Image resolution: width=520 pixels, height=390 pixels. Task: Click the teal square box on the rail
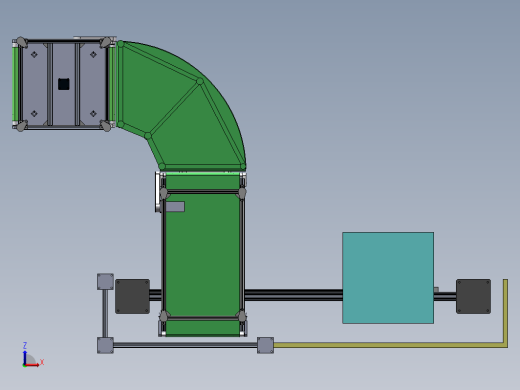pos(388,278)
